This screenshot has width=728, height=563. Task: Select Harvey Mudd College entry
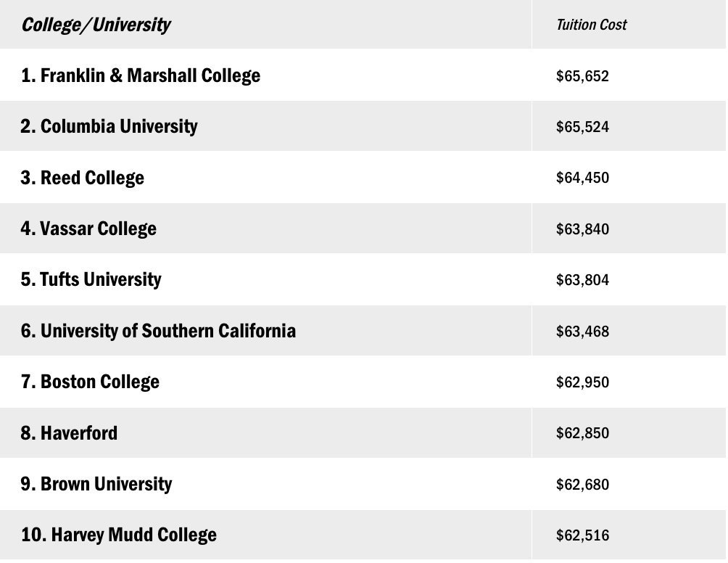(x=119, y=535)
